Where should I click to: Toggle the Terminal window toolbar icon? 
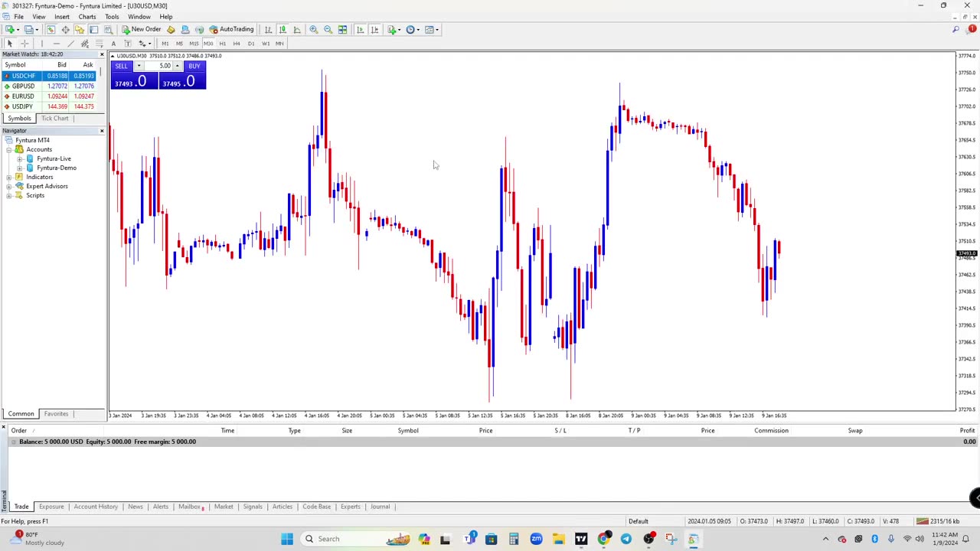93,29
